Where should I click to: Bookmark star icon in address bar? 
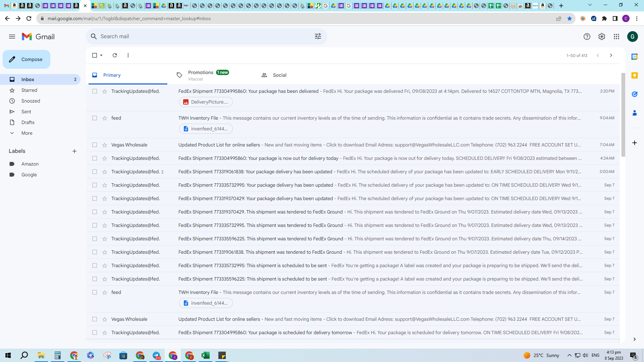569,18
